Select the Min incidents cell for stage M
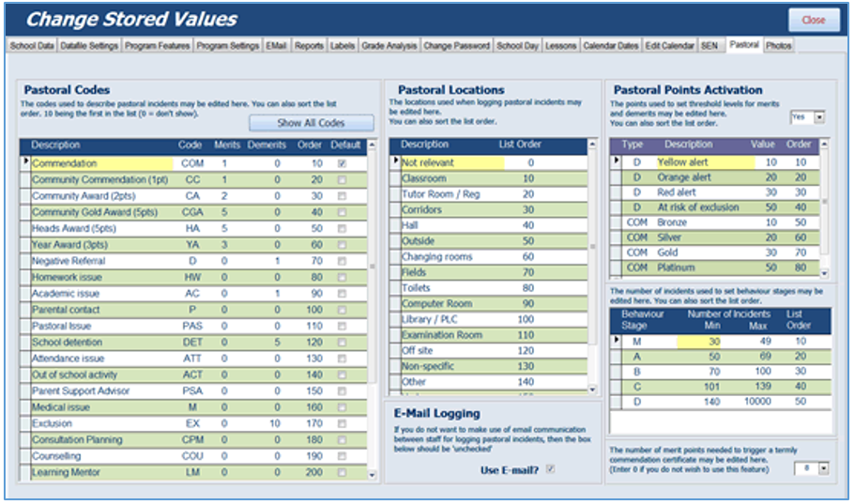 tap(699, 341)
